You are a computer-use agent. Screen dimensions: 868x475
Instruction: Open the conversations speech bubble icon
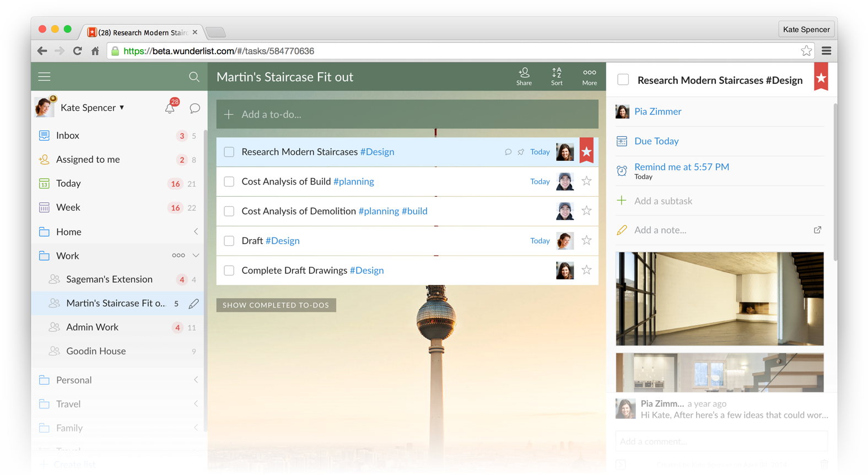pyautogui.click(x=195, y=108)
